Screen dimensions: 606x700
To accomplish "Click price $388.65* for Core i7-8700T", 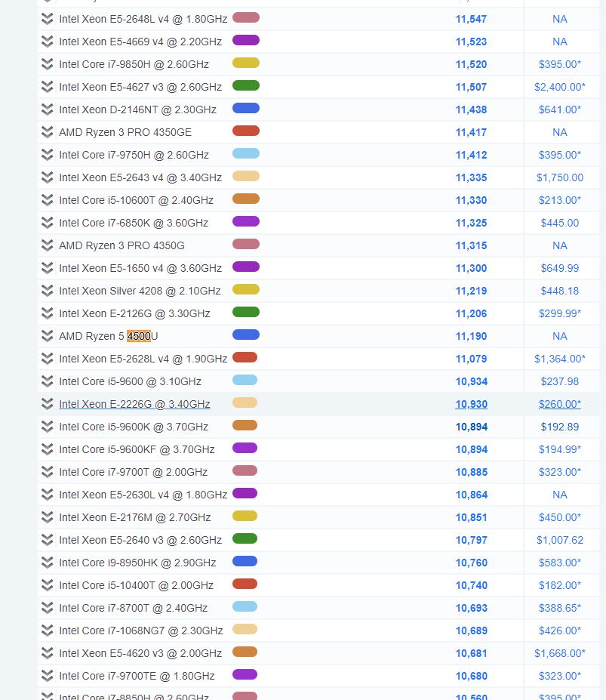I will click(x=560, y=608).
